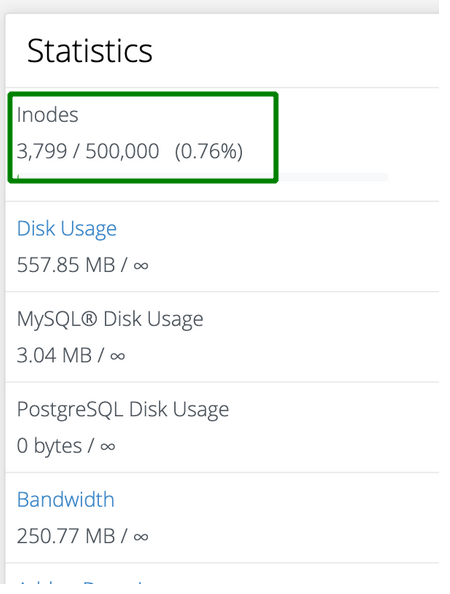Image resolution: width=450 pixels, height=594 pixels.
Task: Click the 3,799 / 500,000 inodes count
Action: 88,151
